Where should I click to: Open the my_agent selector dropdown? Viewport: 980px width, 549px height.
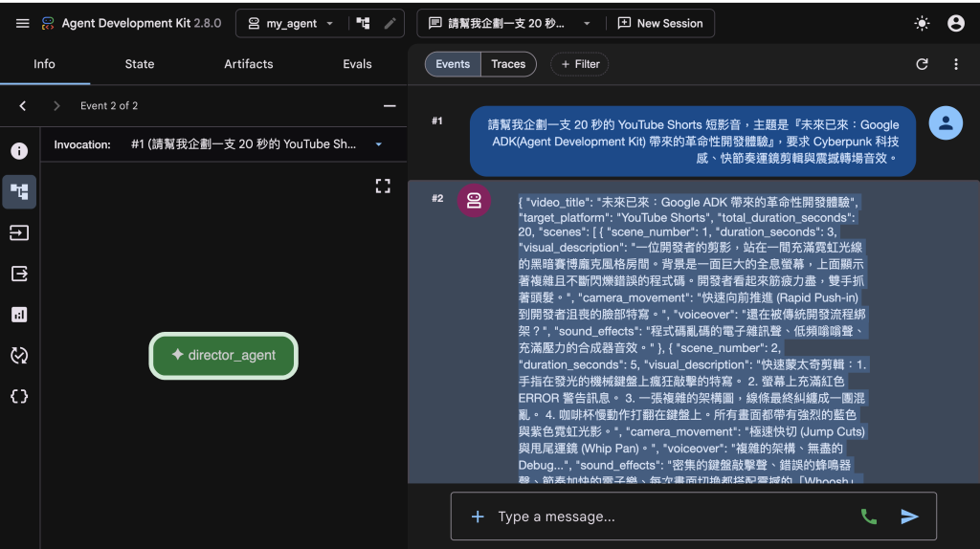(291, 24)
